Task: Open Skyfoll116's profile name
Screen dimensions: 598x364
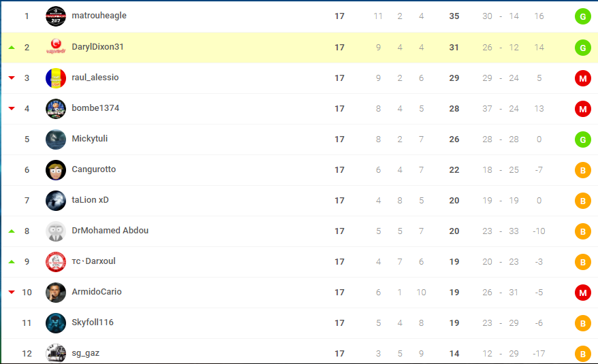Action: (x=93, y=322)
